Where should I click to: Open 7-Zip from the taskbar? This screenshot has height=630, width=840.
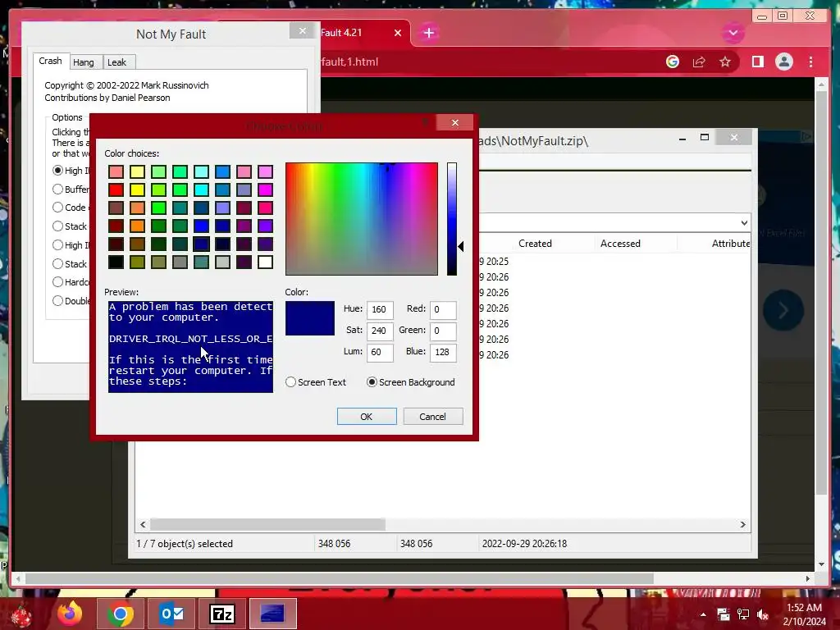(x=221, y=614)
